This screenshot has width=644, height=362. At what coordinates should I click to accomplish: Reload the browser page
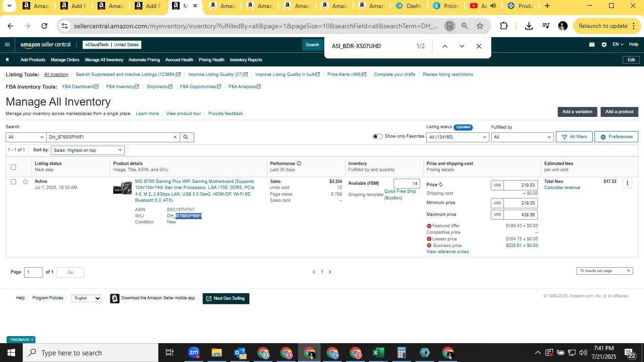click(44, 26)
